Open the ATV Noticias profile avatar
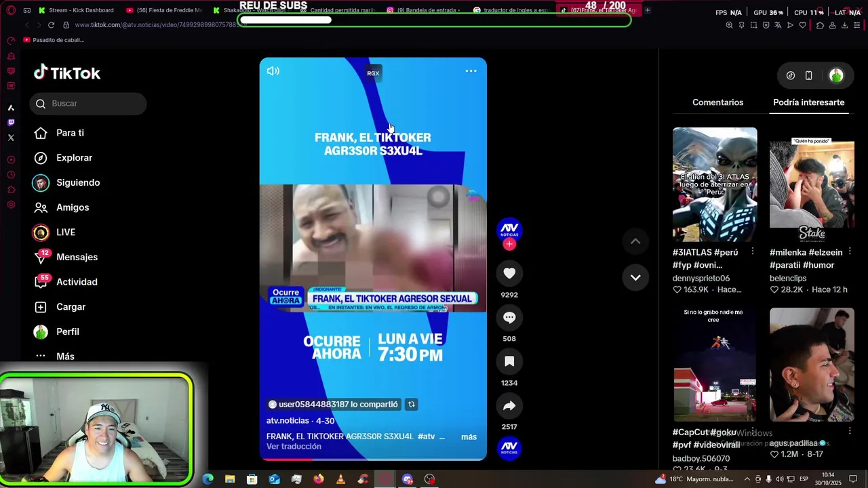Image resolution: width=868 pixels, height=488 pixels. click(509, 229)
